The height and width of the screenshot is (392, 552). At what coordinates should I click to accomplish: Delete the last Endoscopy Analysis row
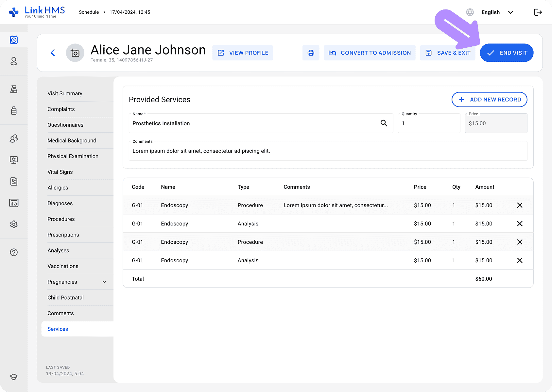[520, 260]
